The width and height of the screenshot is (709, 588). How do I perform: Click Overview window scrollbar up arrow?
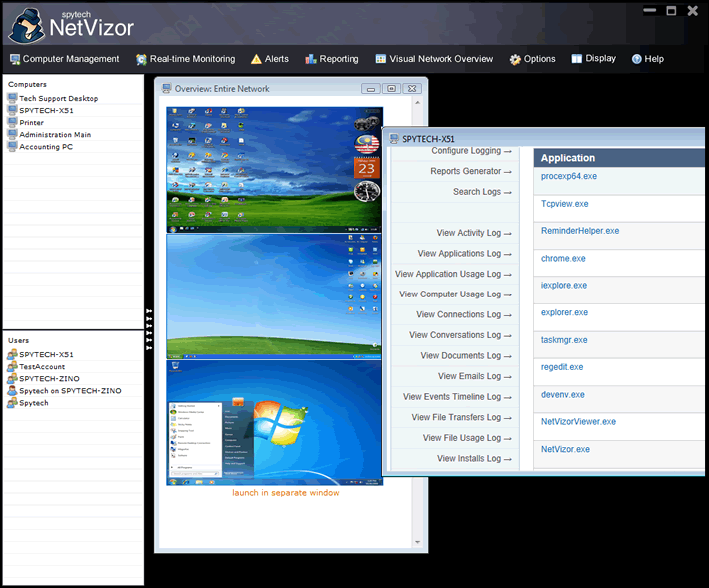417,103
